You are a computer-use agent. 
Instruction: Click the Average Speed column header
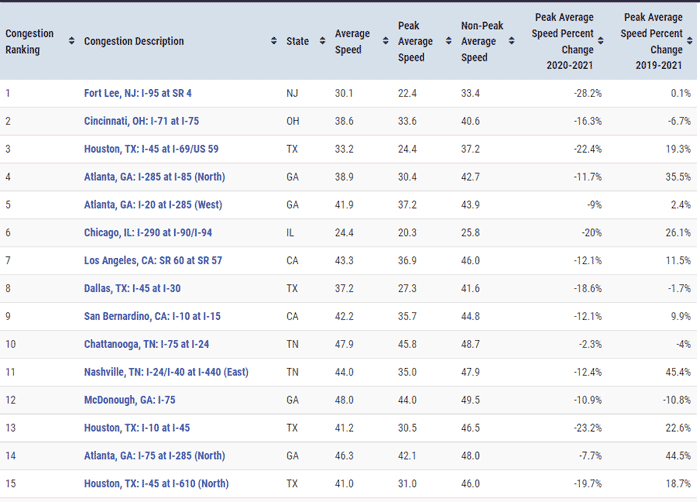click(x=352, y=42)
